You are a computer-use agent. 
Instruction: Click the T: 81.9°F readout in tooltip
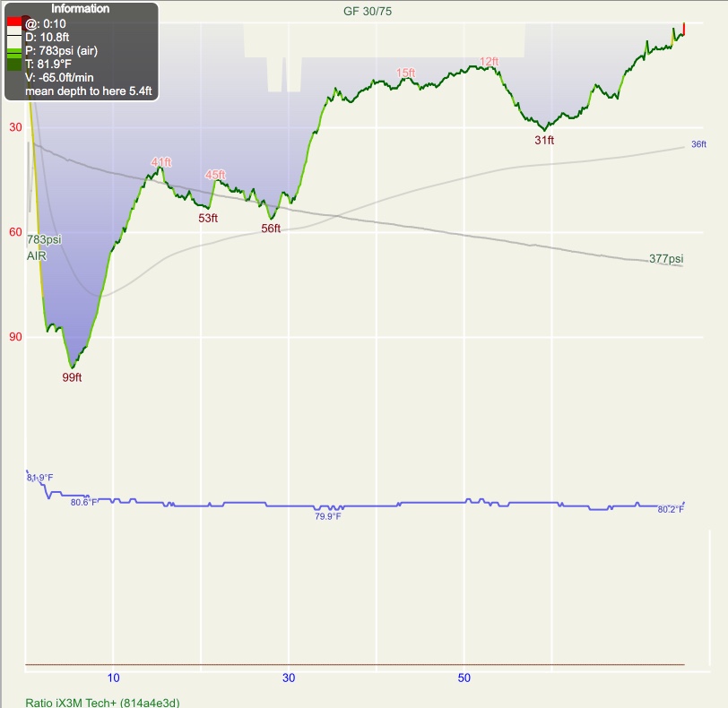[x=48, y=64]
